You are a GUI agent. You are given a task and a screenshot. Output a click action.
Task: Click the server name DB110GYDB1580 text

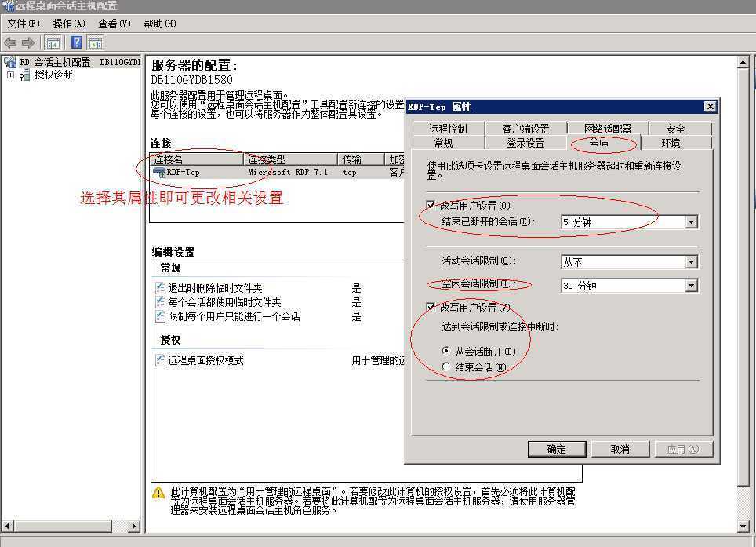192,79
